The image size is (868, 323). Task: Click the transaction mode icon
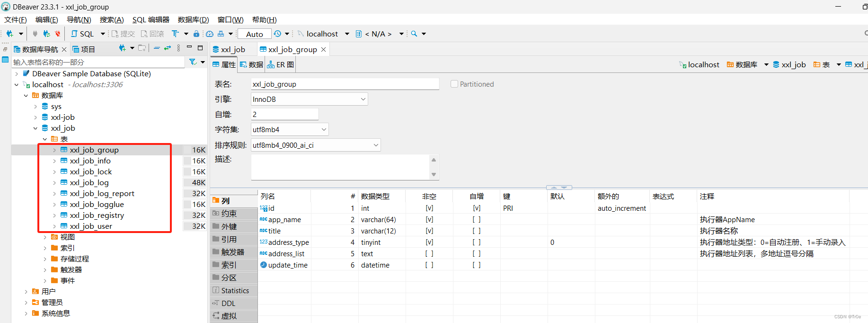(x=175, y=34)
